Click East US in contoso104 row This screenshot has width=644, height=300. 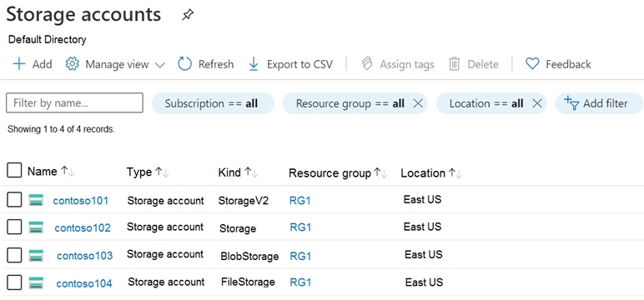coord(425,282)
